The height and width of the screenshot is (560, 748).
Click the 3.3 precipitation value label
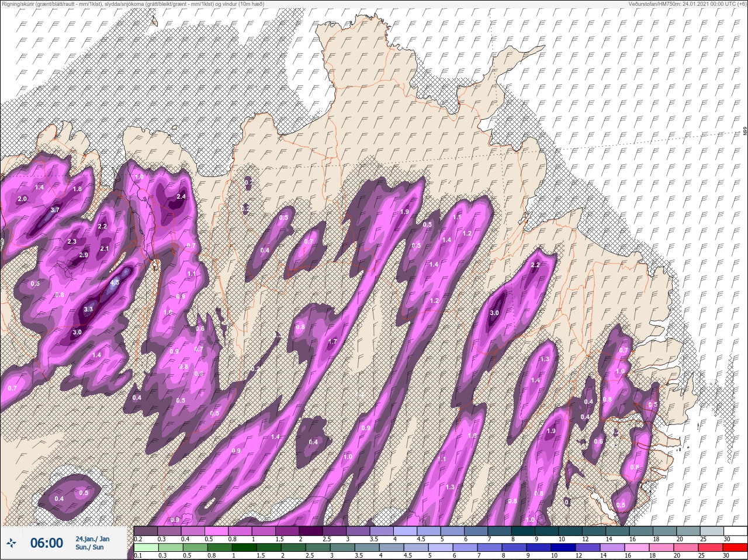pyautogui.click(x=88, y=309)
